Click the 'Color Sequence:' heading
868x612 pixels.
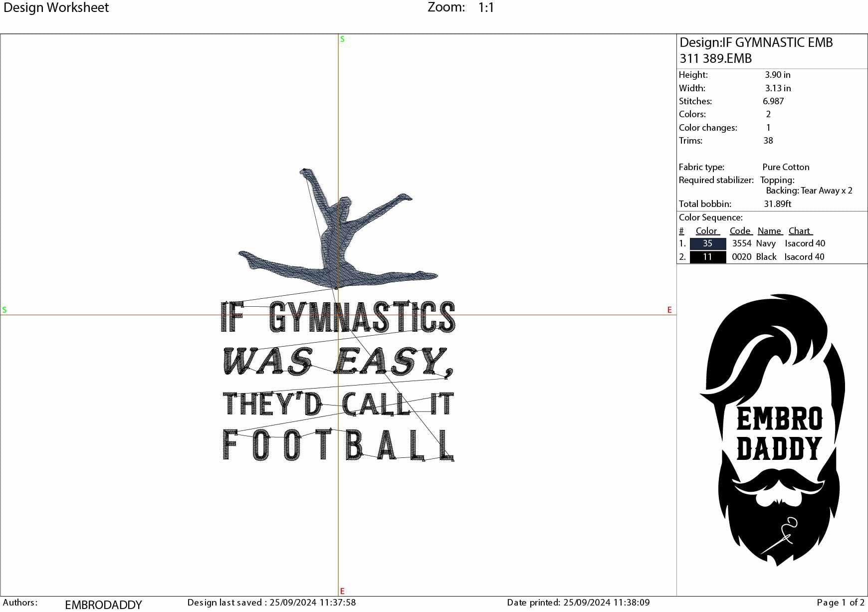(x=710, y=217)
